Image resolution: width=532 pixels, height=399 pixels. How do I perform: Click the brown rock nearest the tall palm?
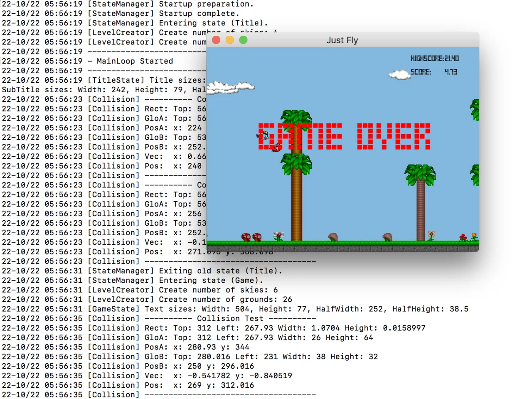point(333,237)
